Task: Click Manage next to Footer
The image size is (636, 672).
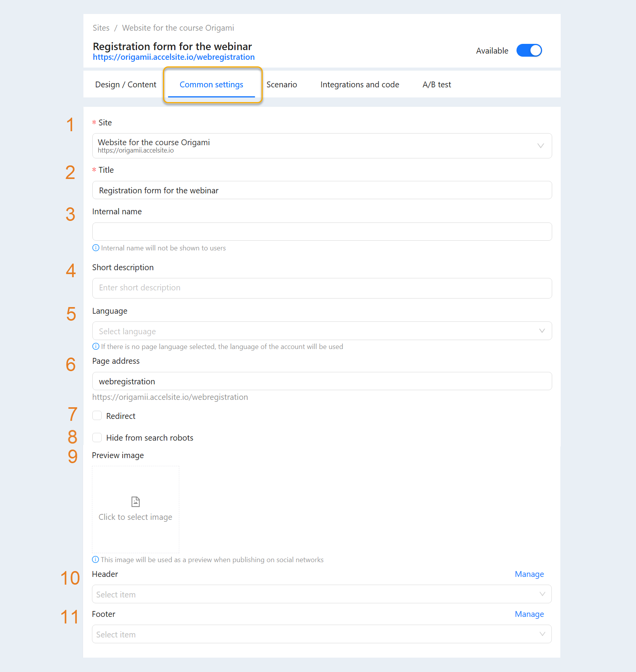Action: 529,614
